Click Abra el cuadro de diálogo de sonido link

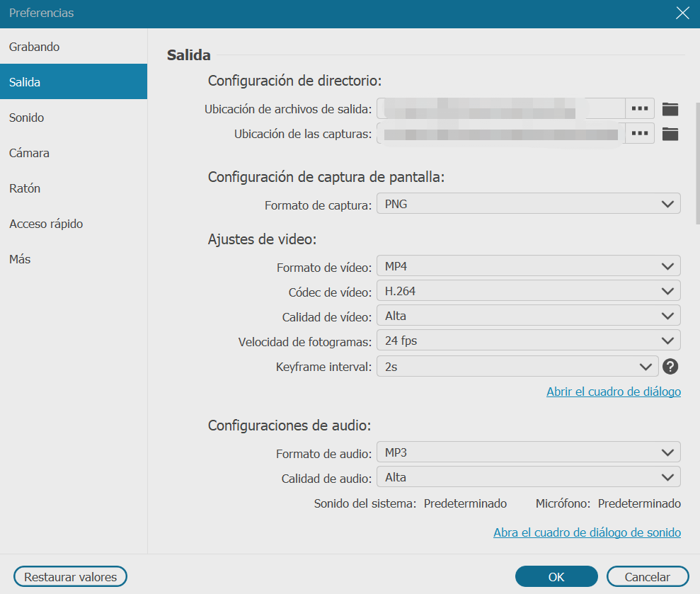pos(587,532)
